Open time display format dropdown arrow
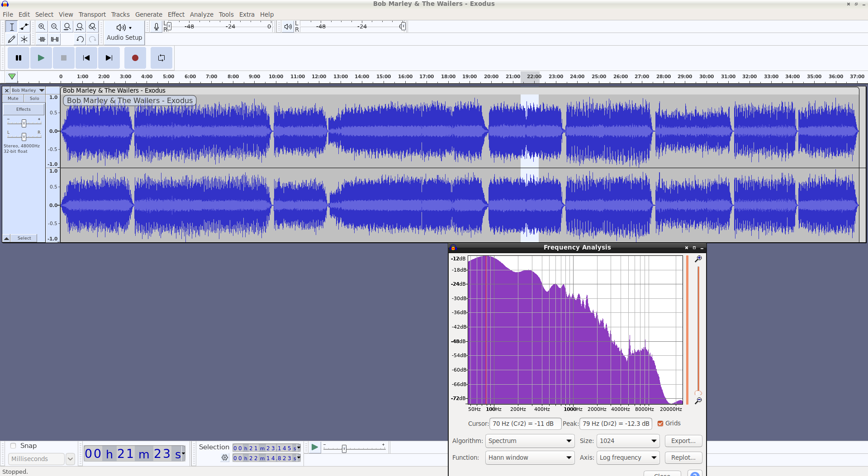Viewport: 868px width, 476px height. click(x=183, y=453)
